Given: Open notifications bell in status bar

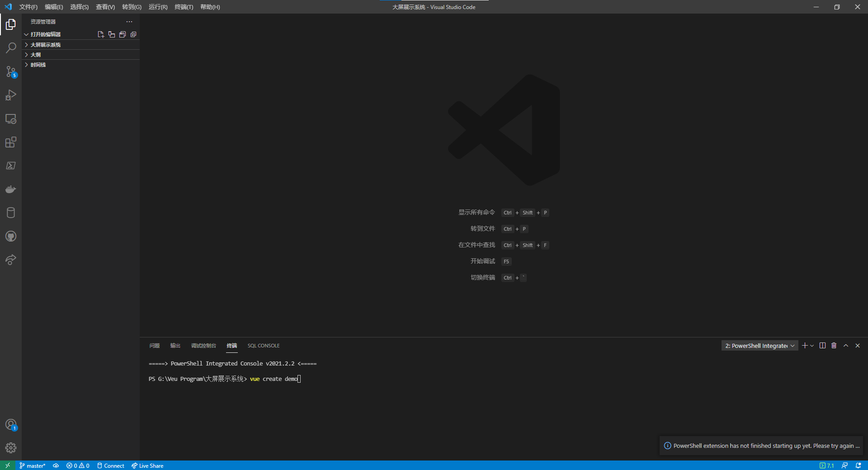Looking at the screenshot, I should (858, 465).
